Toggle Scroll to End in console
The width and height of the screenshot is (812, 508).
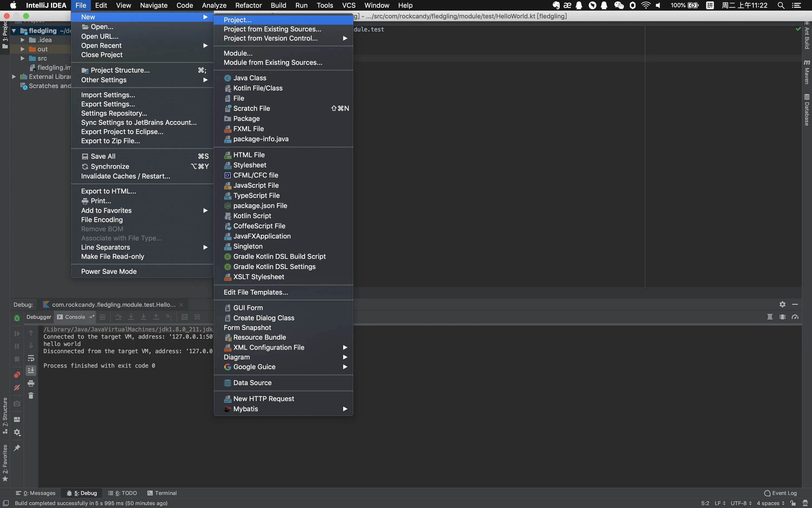pyautogui.click(x=31, y=371)
